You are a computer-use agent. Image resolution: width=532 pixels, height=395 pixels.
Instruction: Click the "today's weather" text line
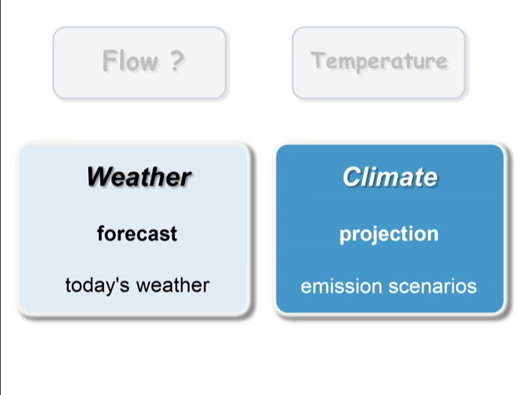pos(137,285)
